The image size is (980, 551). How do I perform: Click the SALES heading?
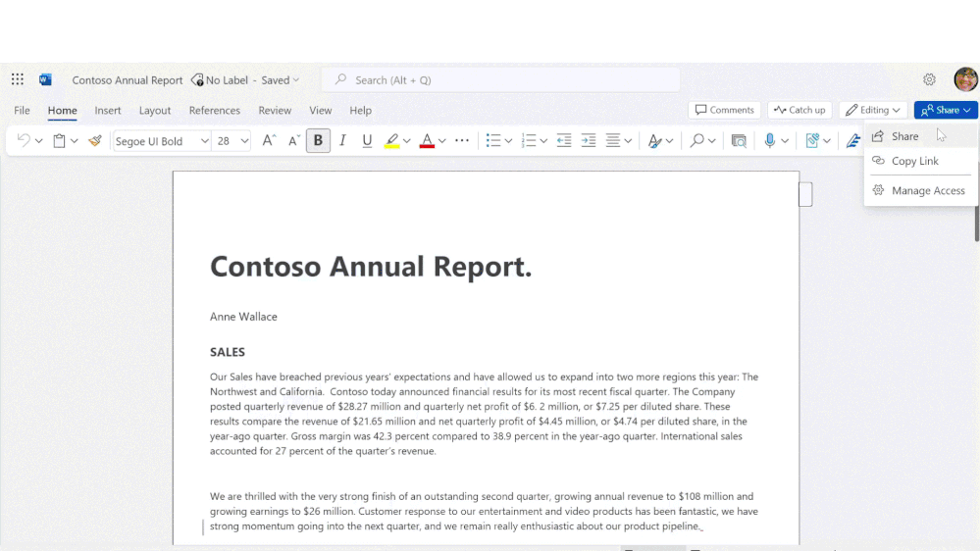228,352
